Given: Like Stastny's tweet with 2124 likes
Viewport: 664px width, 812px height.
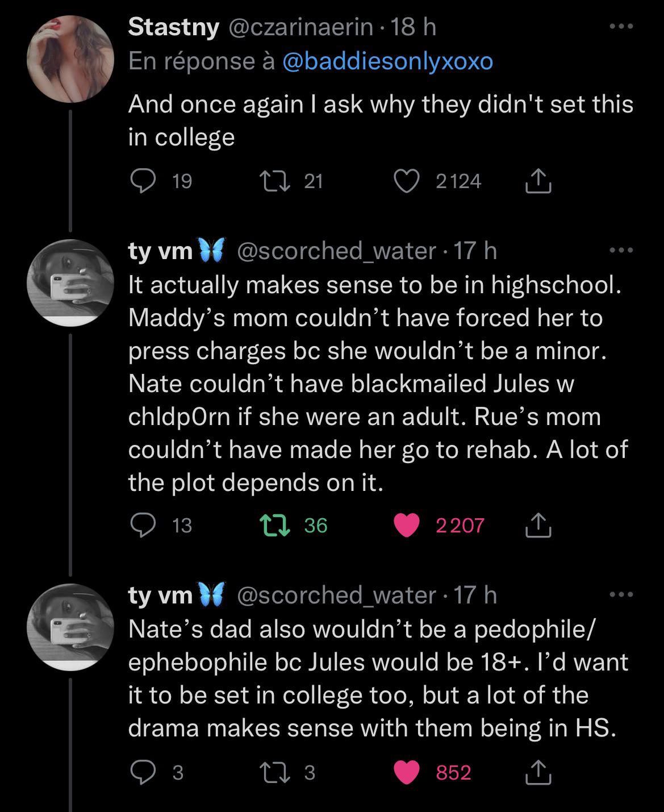Looking at the screenshot, I should 407,181.
